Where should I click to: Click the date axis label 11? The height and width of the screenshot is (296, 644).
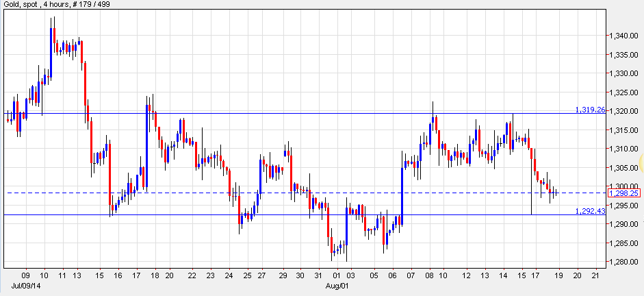coord(62,275)
